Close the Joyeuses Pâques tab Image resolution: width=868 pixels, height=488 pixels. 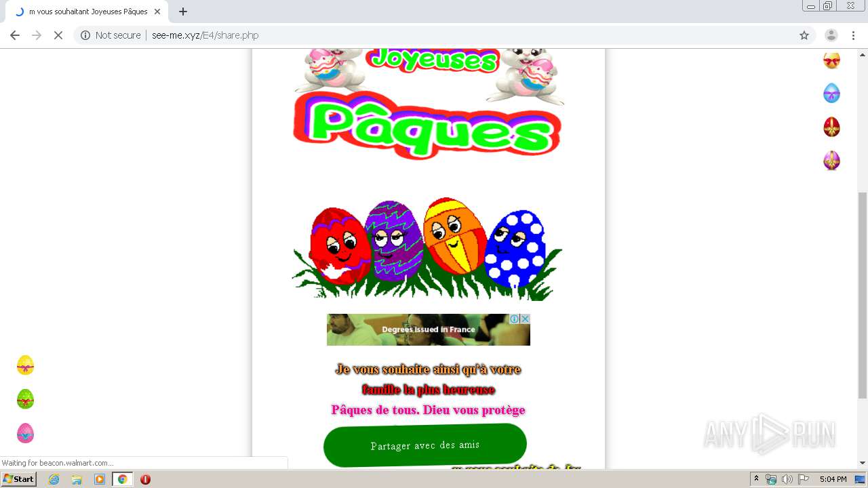[x=158, y=12]
